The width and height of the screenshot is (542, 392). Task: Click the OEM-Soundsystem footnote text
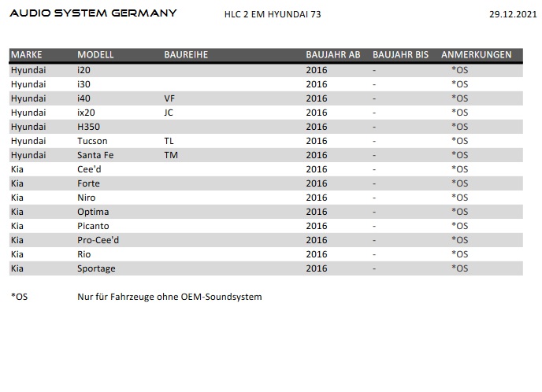[x=169, y=297]
